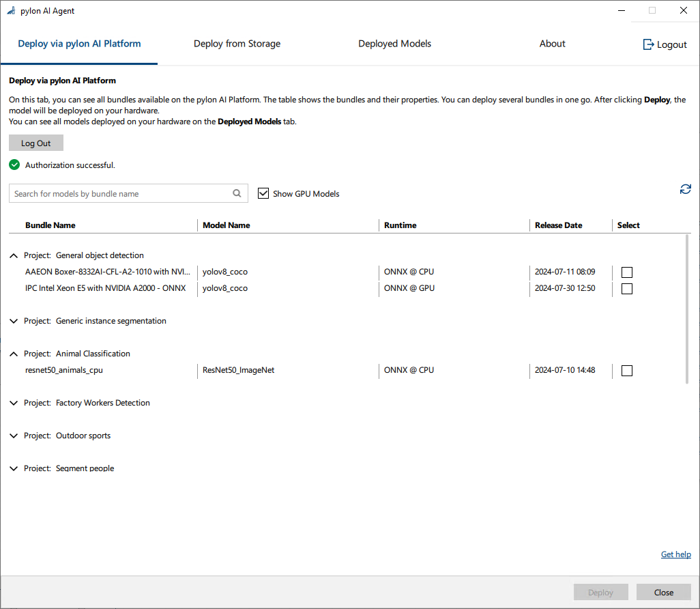Click the Select column header
Image resolution: width=700 pixels, height=609 pixels.
[x=628, y=225]
